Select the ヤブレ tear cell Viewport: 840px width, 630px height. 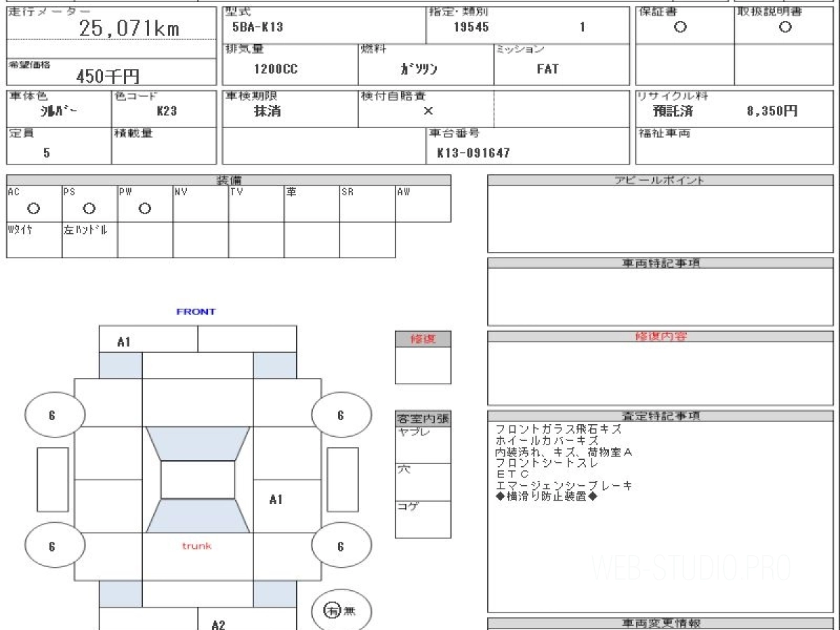(423, 444)
